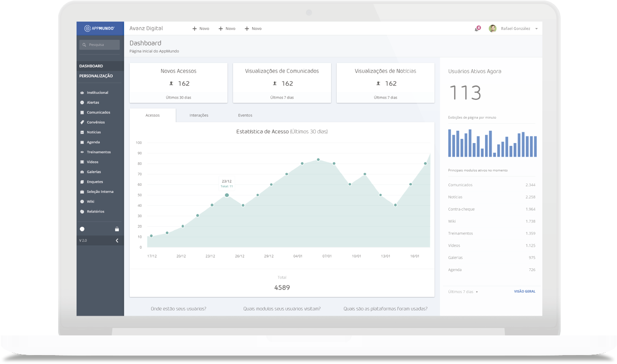The height and width of the screenshot is (364, 617).
Task: Open the Últimos 7 dias dropdown
Action: [x=463, y=292]
